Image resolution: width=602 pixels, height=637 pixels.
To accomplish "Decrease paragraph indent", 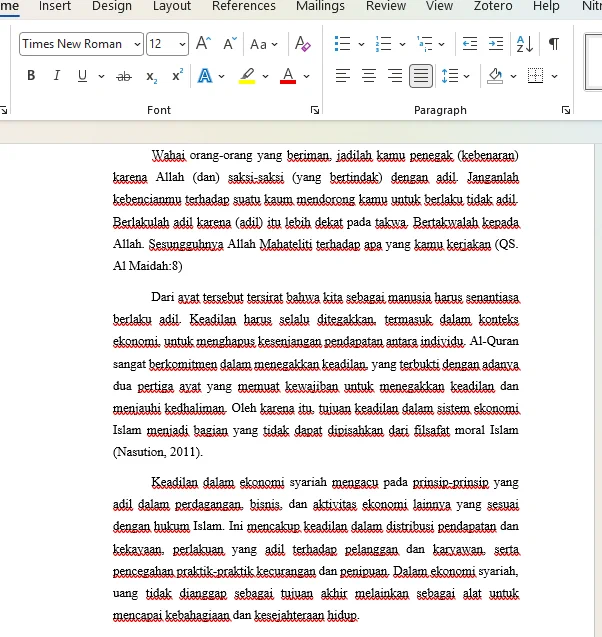I will [470, 43].
